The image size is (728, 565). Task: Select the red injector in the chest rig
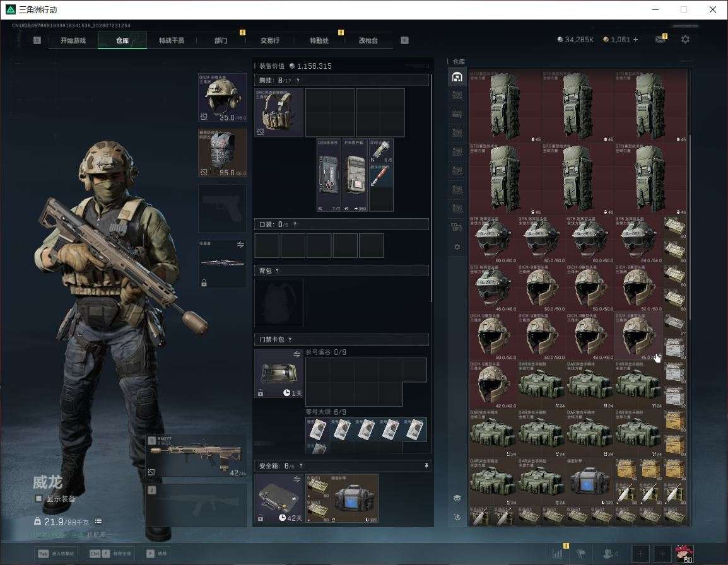[381, 175]
